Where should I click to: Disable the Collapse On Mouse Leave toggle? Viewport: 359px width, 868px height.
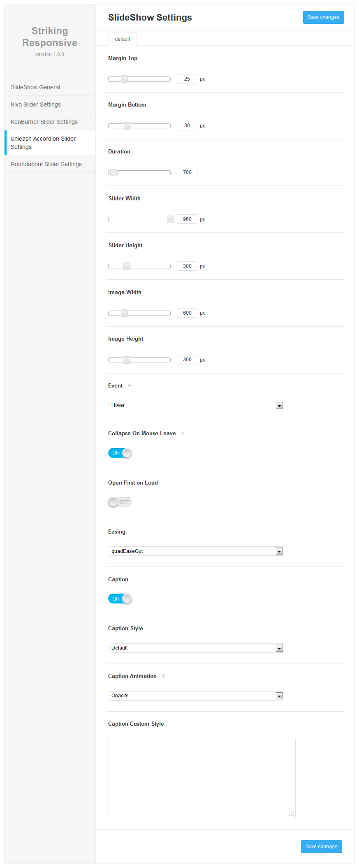coord(120,453)
